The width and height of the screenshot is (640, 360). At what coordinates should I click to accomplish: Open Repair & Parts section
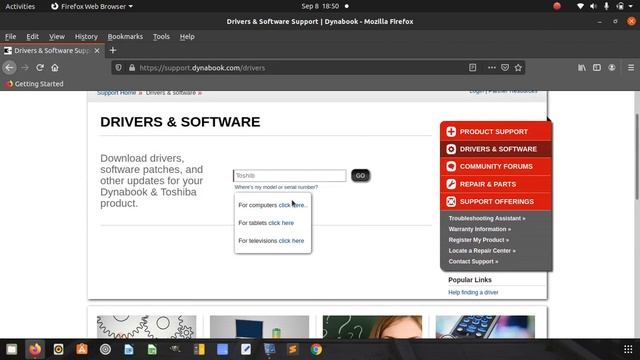click(496, 184)
